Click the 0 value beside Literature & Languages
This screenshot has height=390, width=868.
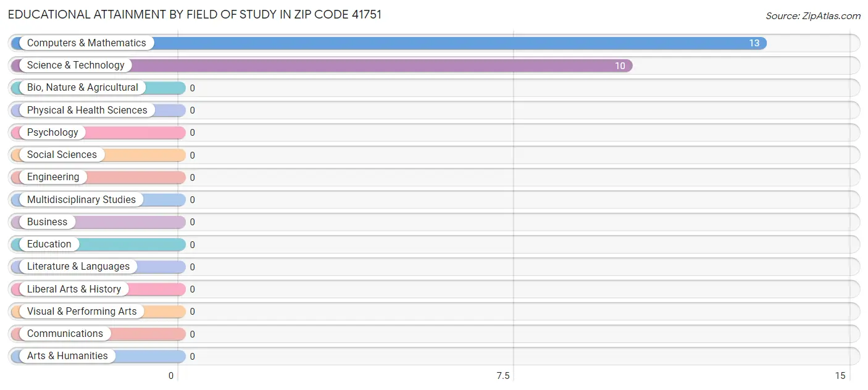click(x=193, y=267)
